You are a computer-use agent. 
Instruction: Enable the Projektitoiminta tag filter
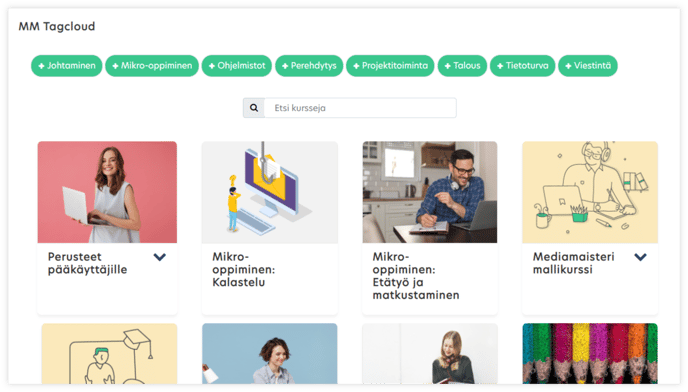point(390,66)
